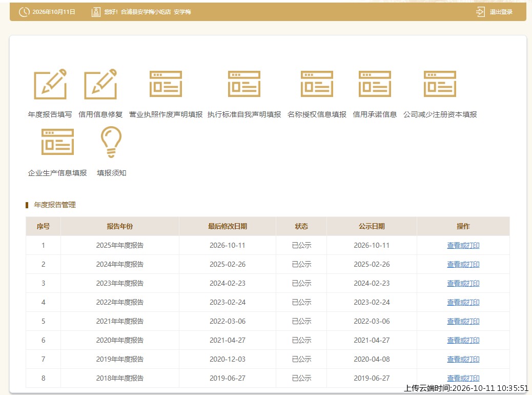View or print the 2018年年度报告

[463, 378]
